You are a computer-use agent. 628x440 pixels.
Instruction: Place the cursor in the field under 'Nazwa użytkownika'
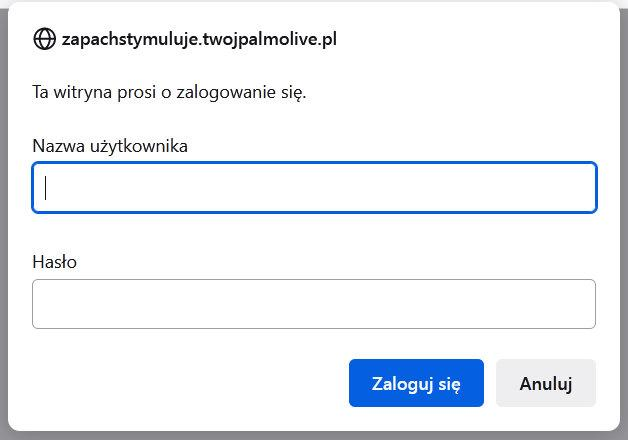coord(314,188)
